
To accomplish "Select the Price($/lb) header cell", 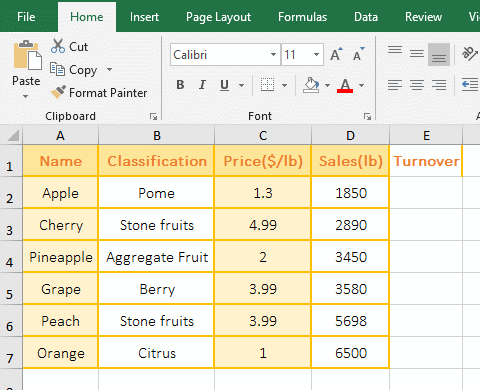I will click(x=263, y=161).
